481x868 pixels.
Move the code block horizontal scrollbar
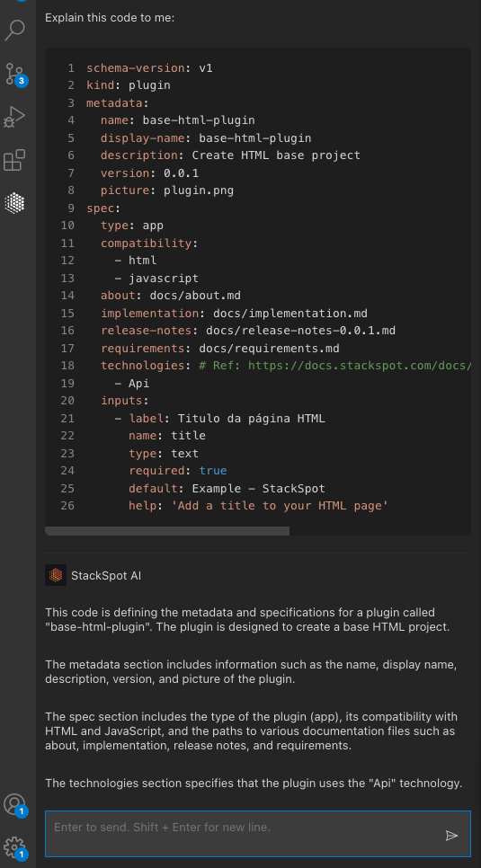point(167,531)
